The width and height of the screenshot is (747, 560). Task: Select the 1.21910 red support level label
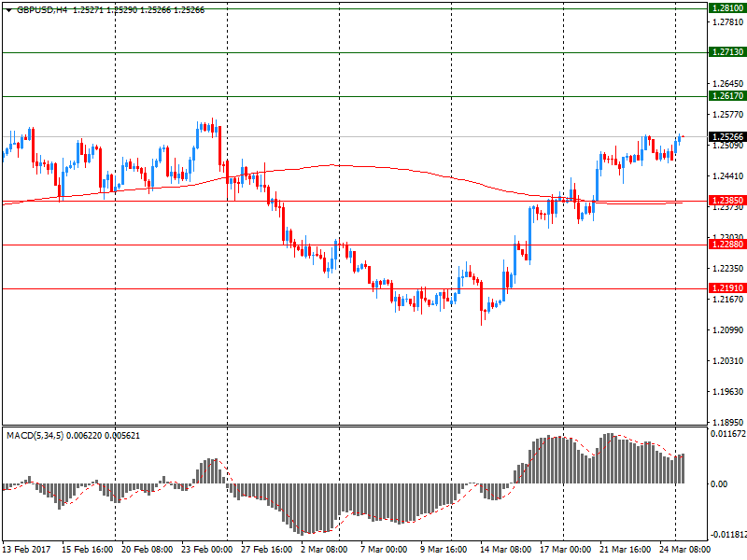[x=727, y=287]
